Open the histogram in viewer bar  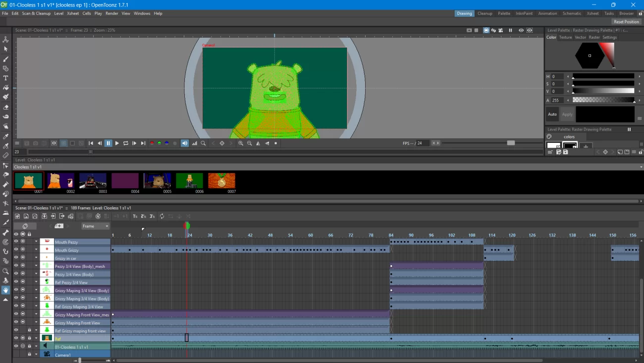coord(194,143)
